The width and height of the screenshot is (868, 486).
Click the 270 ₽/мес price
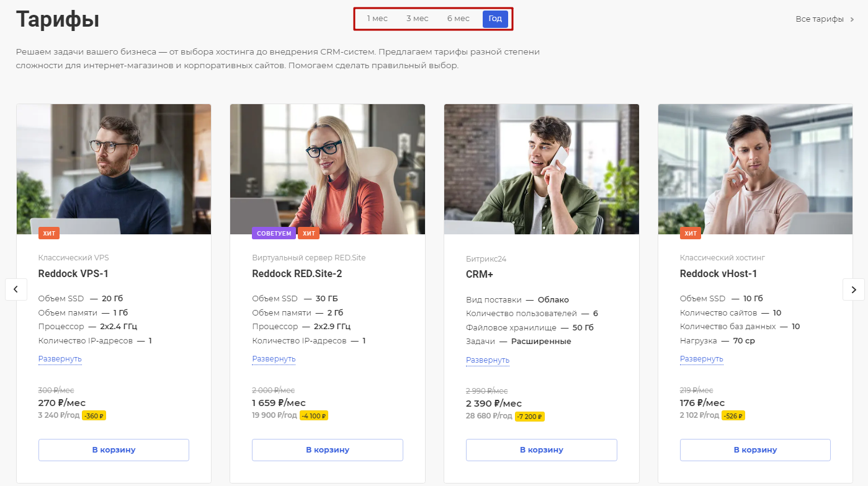pyautogui.click(x=62, y=403)
